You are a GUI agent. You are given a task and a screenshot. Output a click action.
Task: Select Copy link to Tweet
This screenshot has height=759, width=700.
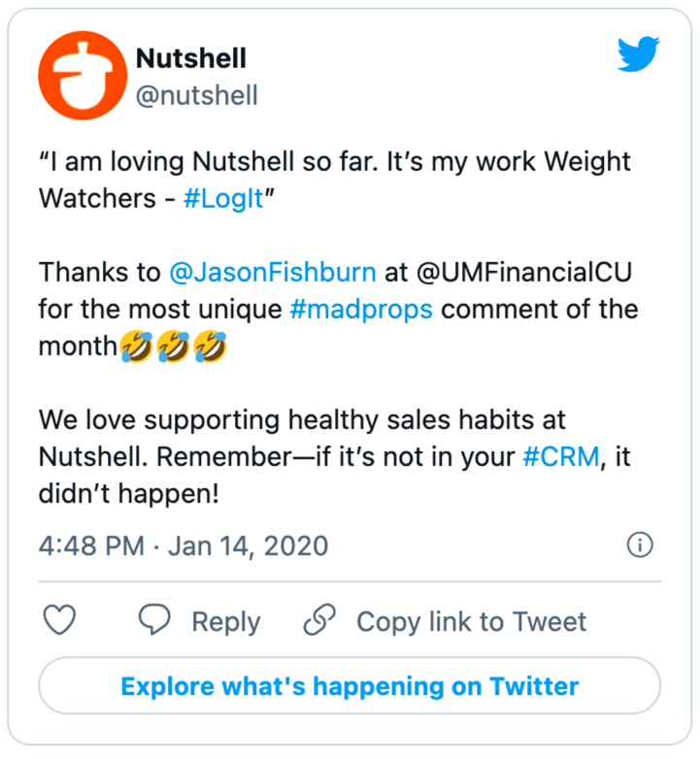point(472,622)
